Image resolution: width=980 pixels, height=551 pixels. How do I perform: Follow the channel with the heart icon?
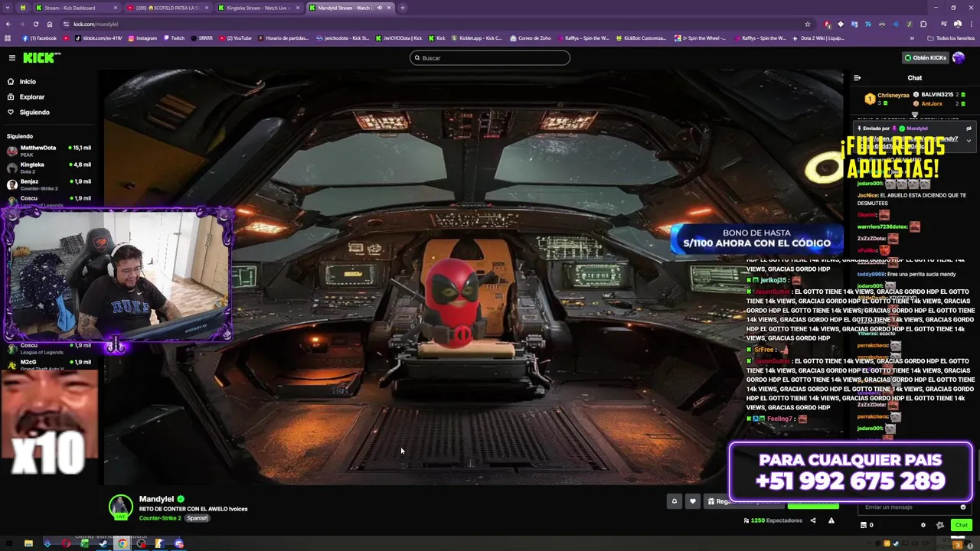(692, 501)
